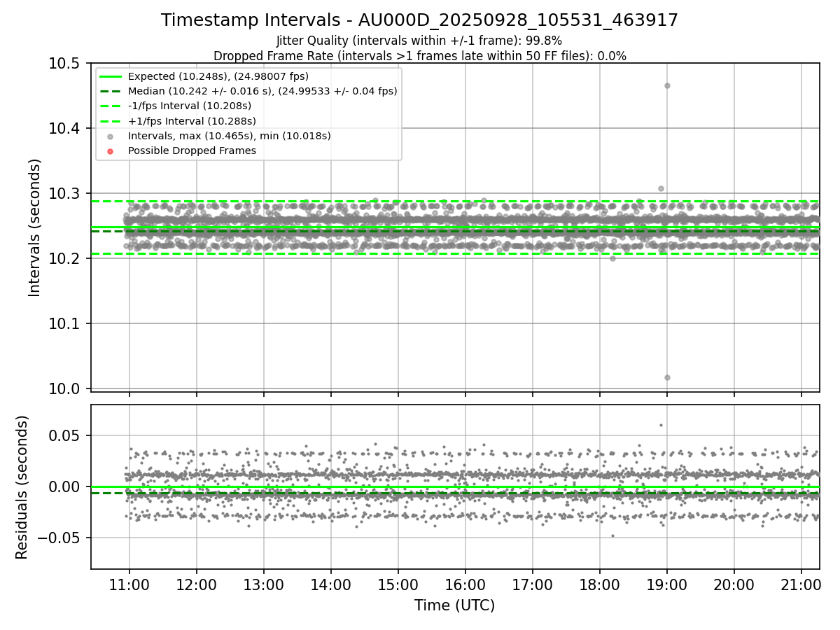Click the 'Residuals (seconds)' y-axis label

tap(22, 487)
